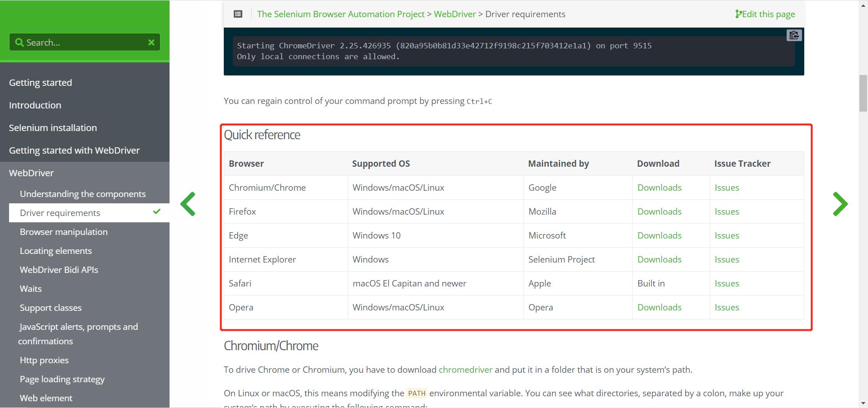Open Web element page
This screenshot has width=868, height=408.
coord(46,398)
